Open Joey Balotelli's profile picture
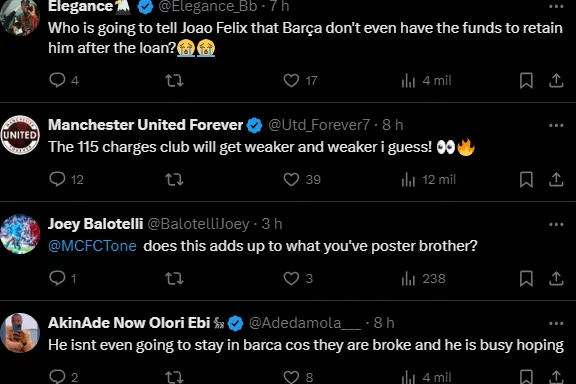576x384 pixels. [x=20, y=234]
